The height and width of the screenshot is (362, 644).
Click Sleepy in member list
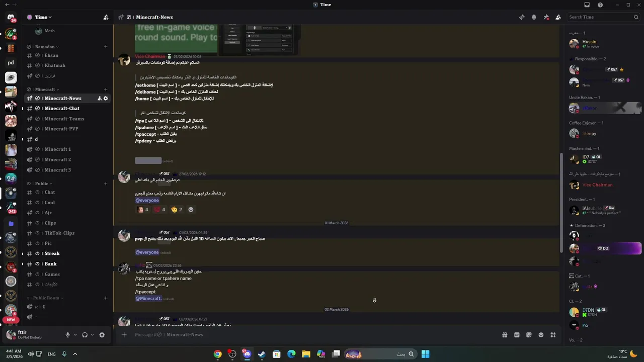tap(604, 133)
